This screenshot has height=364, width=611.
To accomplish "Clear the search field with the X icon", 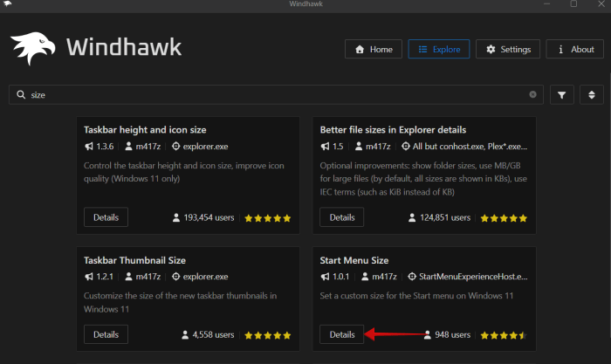I will click(533, 94).
